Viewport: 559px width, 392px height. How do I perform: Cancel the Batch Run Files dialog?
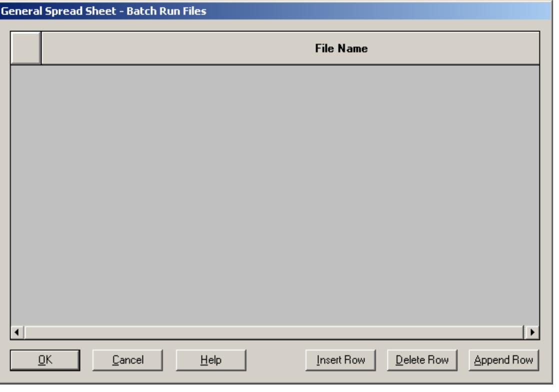click(x=127, y=360)
